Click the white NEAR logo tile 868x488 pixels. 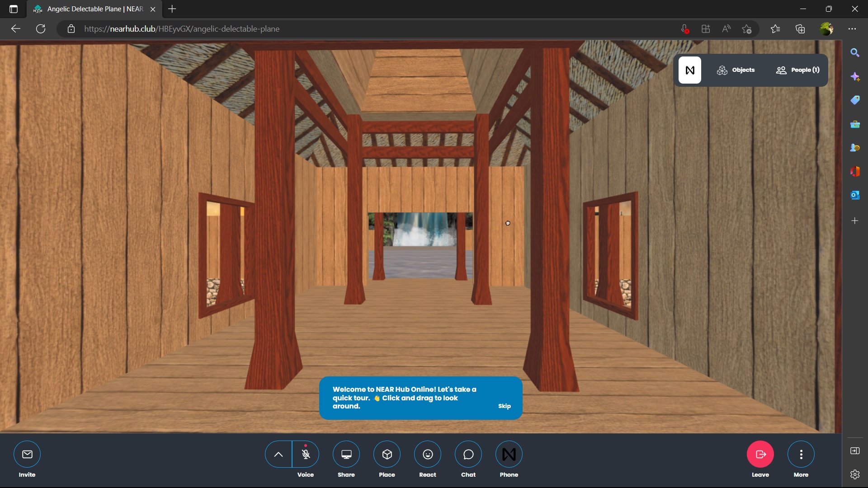pyautogui.click(x=690, y=70)
